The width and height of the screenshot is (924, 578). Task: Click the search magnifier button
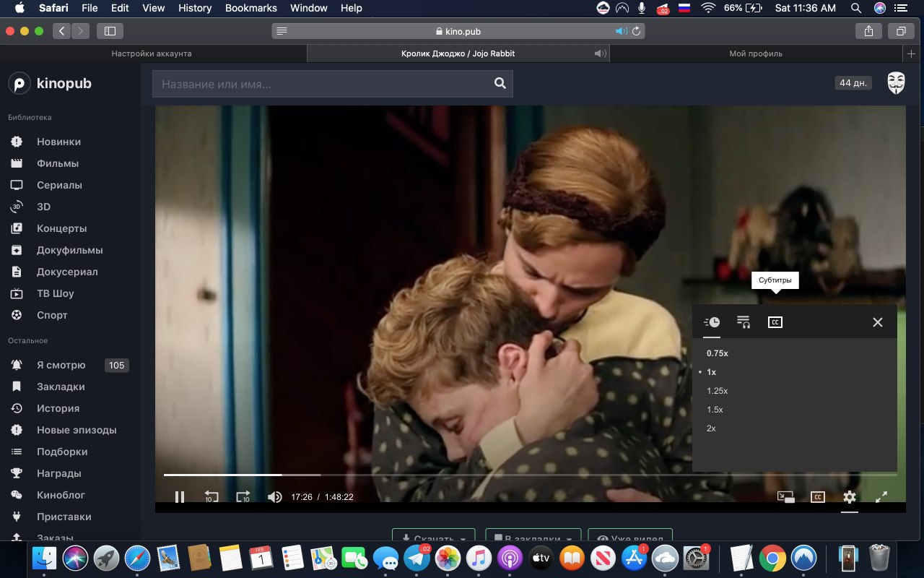point(500,84)
